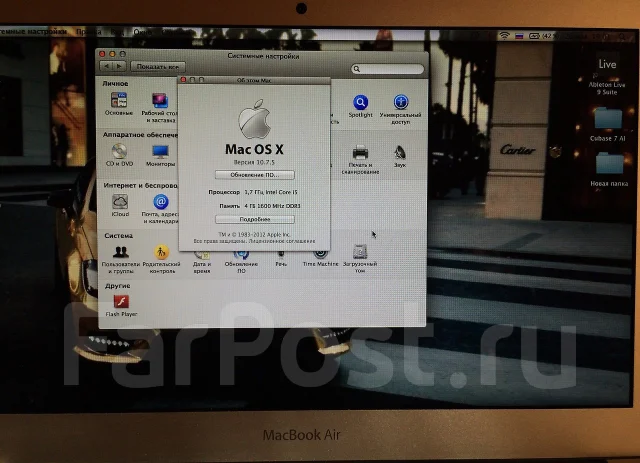The height and width of the screenshot is (463, 640).
Task: Click the Показать все button
Action: (x=158, y=66)
